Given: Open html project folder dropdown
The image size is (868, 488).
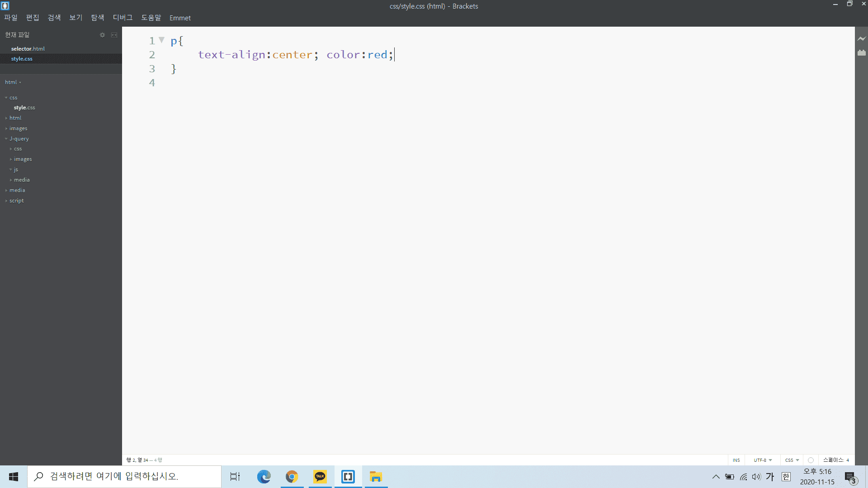Looking at the screenshot, I should coord(13,82).
